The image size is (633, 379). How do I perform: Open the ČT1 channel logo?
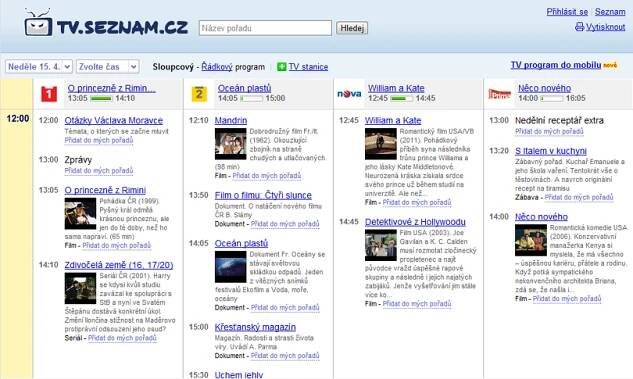click(49, 94)
